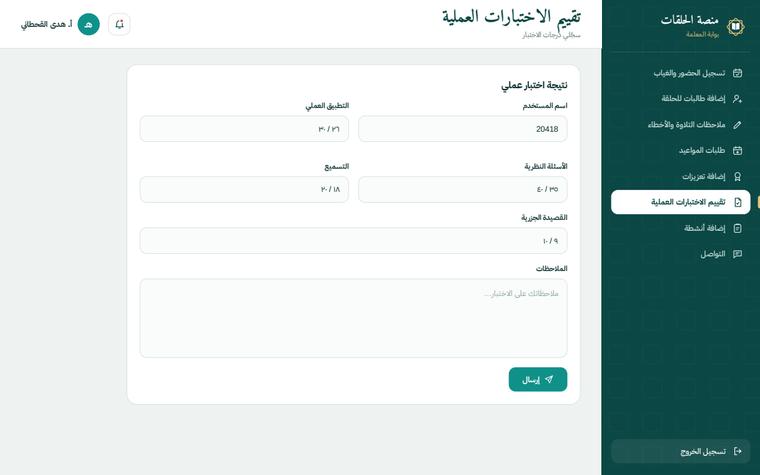Focus the التطبيق العملي score field
Viewport: 760px width, 475px height.
pos(244,129)
